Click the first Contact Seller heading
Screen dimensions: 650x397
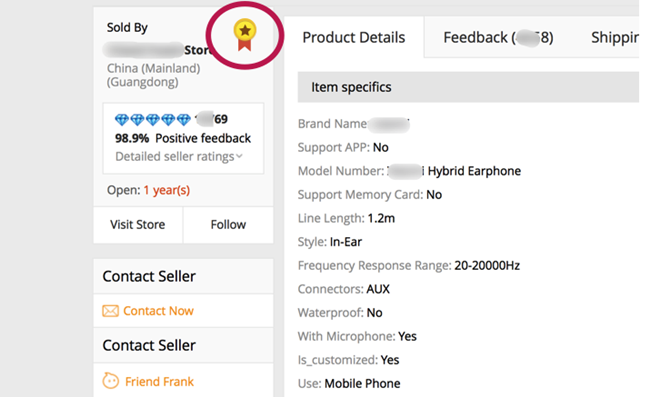[x=149, y=276]
